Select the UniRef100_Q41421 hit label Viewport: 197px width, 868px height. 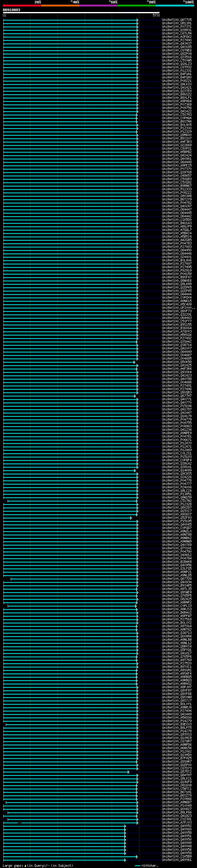click(x=177, y=88)
